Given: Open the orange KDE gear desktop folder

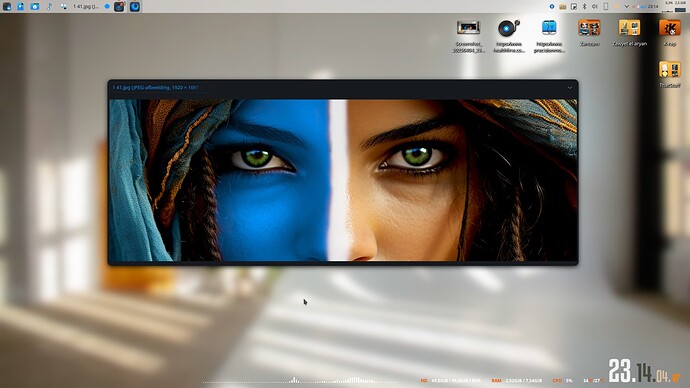Looking at the screenshot, I should pos(670,28).
